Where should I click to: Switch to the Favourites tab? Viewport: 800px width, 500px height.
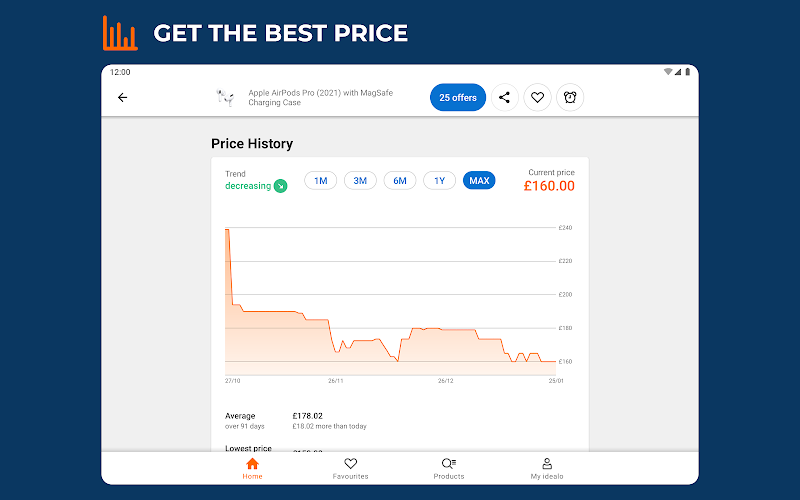[x=350, y=468]
